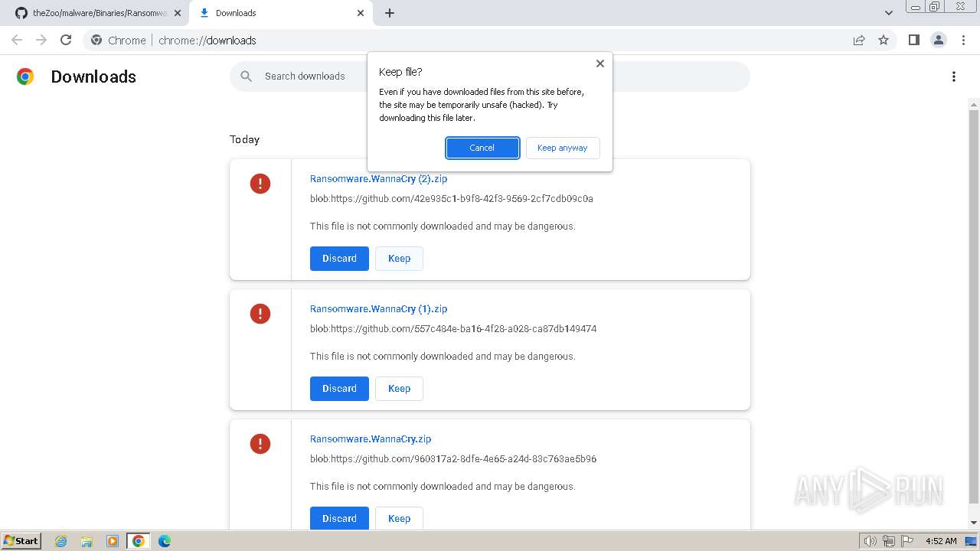
Task: Open Windows Media Player from the taskbar
Action: (113, 541)
